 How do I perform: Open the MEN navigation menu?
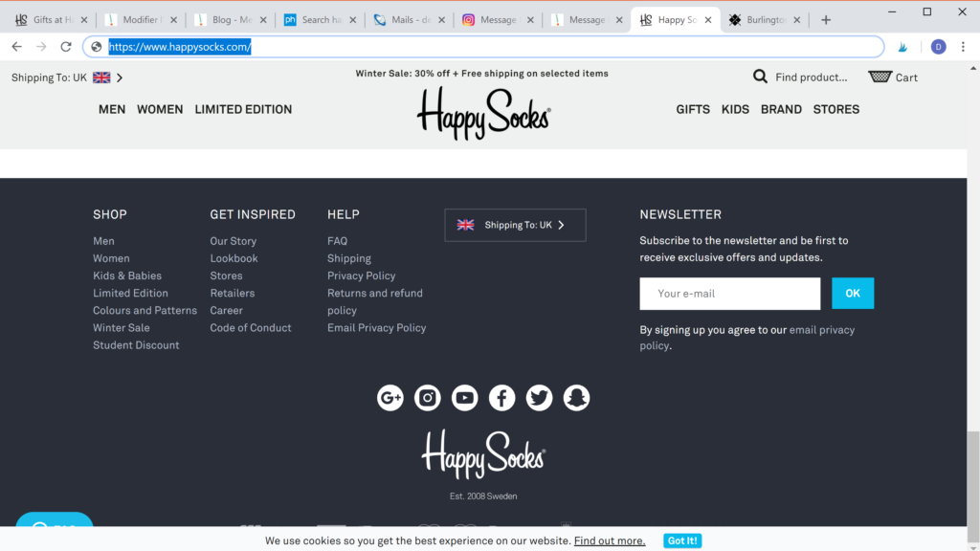pos(112,109)
